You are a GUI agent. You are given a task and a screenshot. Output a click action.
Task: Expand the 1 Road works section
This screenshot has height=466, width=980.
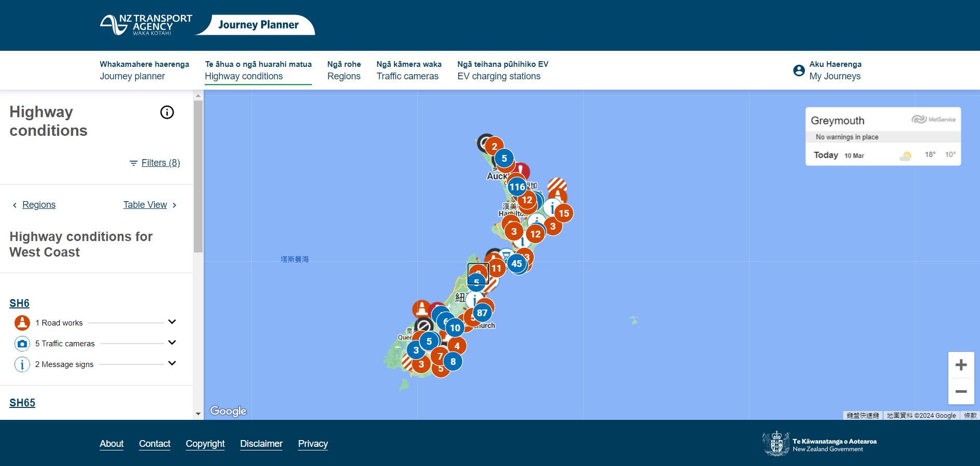pos(172,322)
